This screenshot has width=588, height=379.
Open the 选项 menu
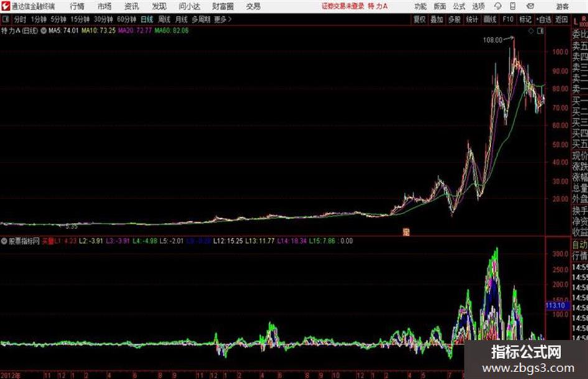tap(478, 6)
